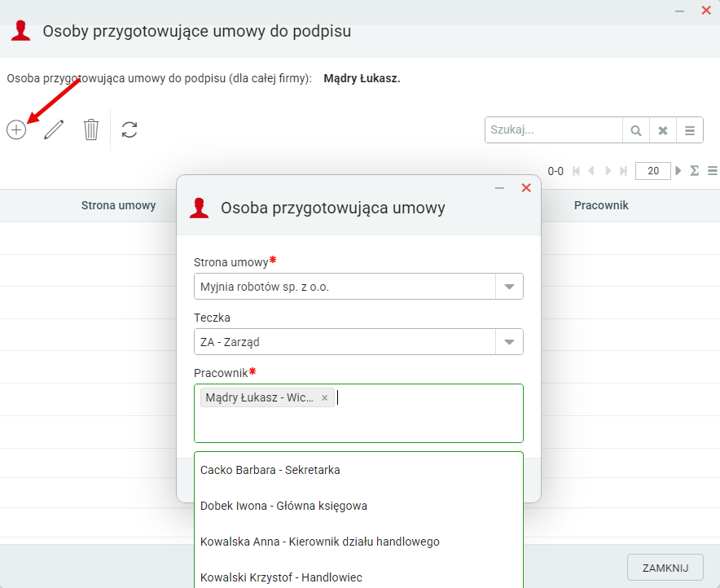Image resolution: width=720 pixels, height=588 pixels.
Task: Expand the Strona umowy dropdown arrow
Action: click(509, 287)
